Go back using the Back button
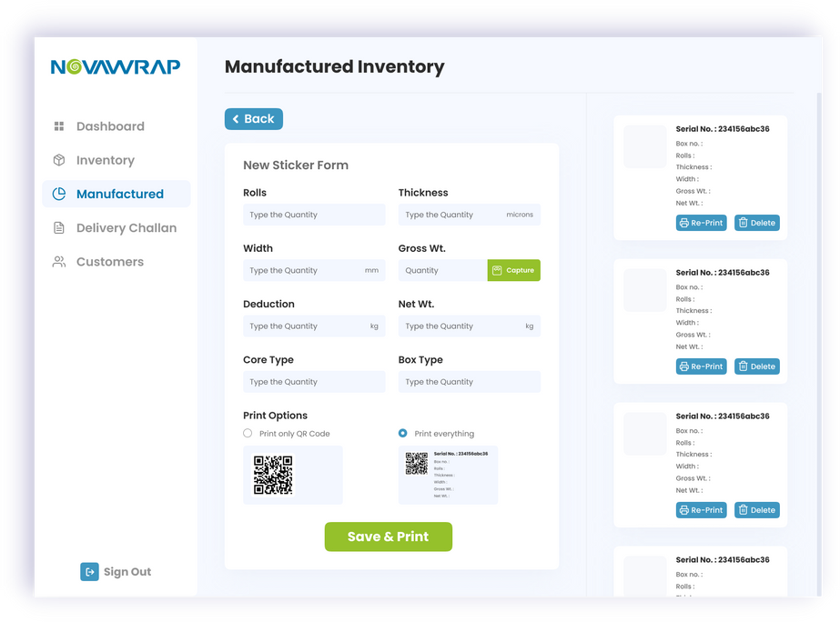 pyautogui.click(x=254, y=119)
